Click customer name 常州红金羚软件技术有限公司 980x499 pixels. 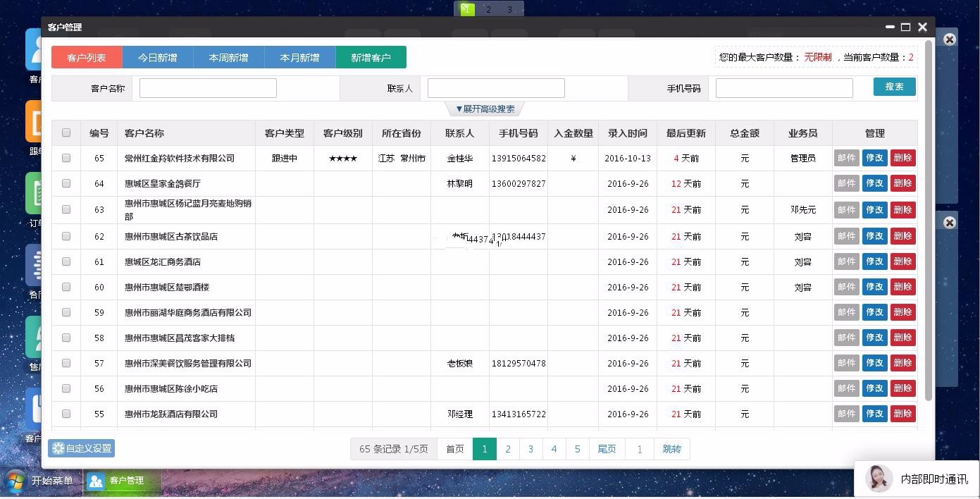180,159
